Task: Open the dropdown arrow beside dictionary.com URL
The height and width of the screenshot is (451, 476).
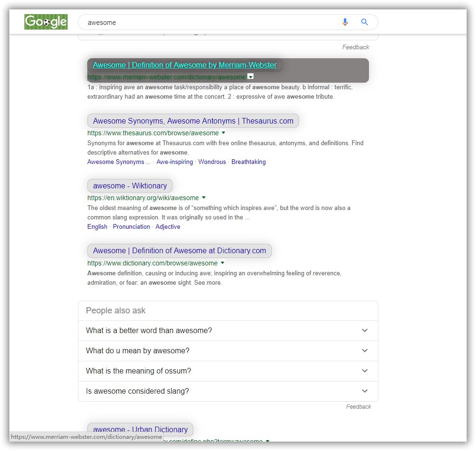Action: click(223, 263)
